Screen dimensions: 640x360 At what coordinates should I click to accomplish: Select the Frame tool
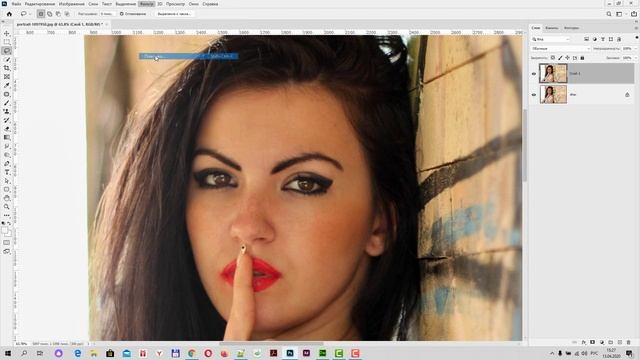coord(7,77)
